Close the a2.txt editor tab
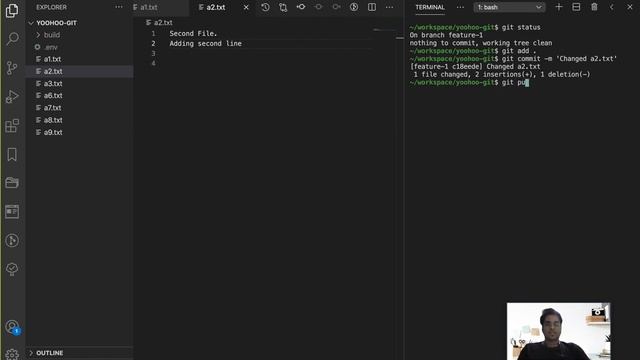 click(246, 7)
